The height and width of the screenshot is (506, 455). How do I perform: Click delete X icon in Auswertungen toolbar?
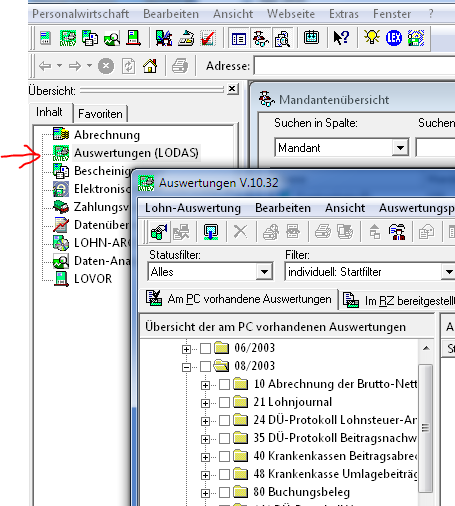(x=240, y=231)
